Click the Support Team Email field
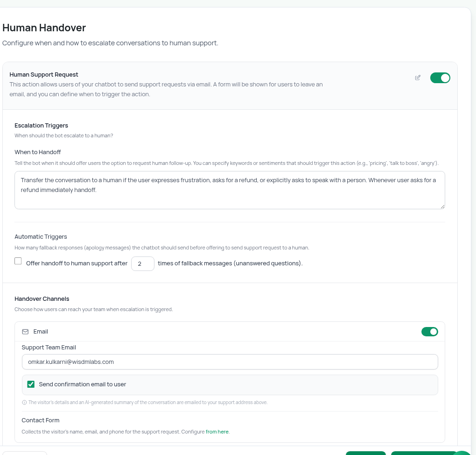This screenshot has width=476, height=455. [x=230, y=362]
